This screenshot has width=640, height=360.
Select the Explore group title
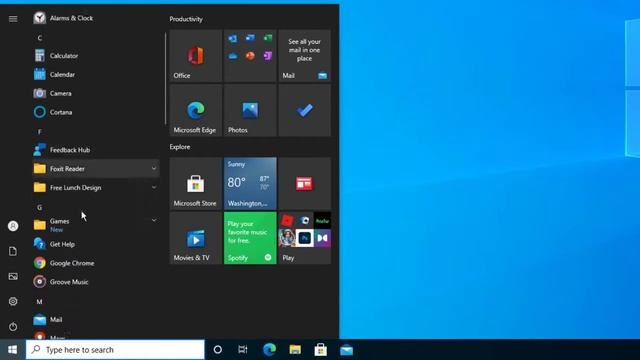[180, 147]
